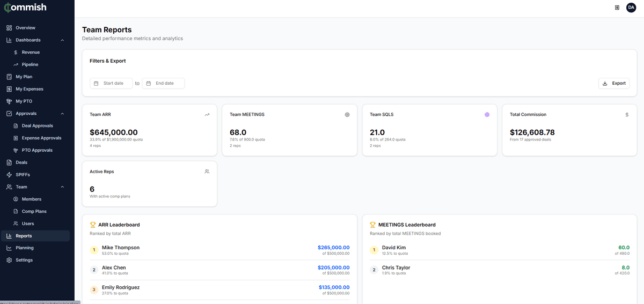Click Emily Rodriguez's rank 3 badge
Image resolution: width=644 pixels, height=304 pixels.
pyautogui.click(x=94, y=290)
